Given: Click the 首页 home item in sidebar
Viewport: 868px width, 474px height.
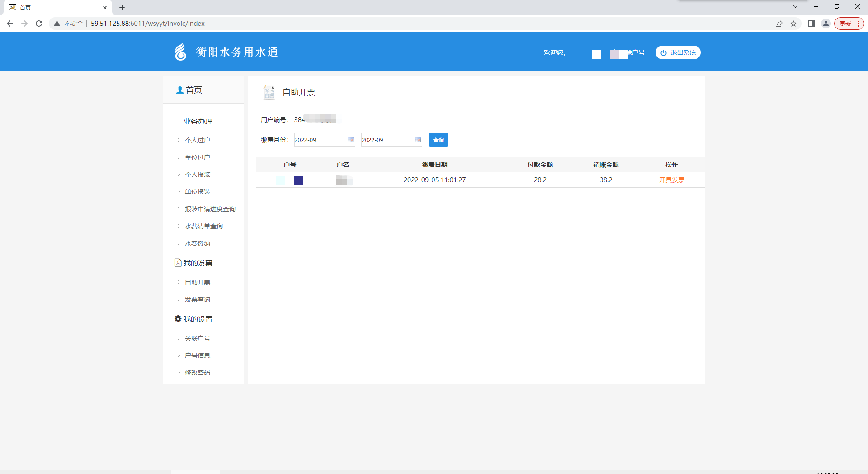Looking at the screenshot, I should point(189,90).
